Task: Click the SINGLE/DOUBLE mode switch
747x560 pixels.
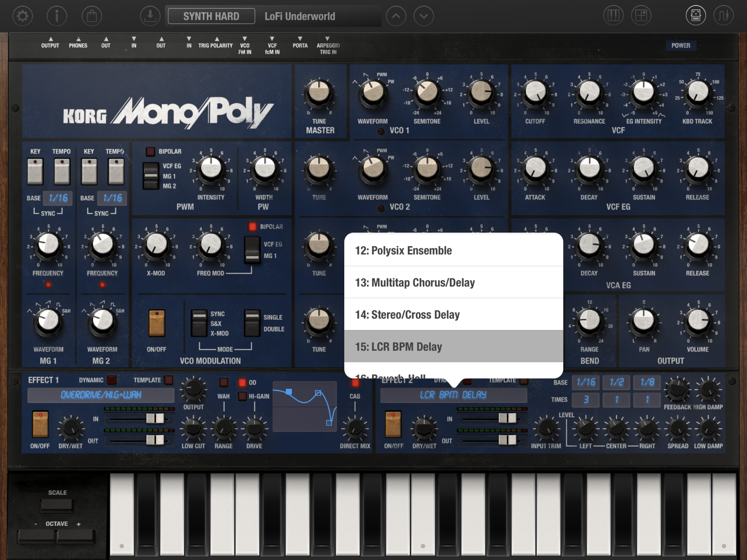Action: point(252,323)
